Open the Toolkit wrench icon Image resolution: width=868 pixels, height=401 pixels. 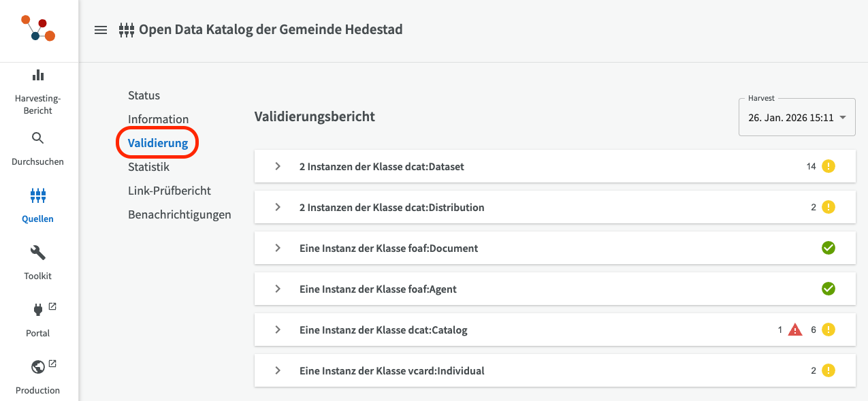point(38,253)
